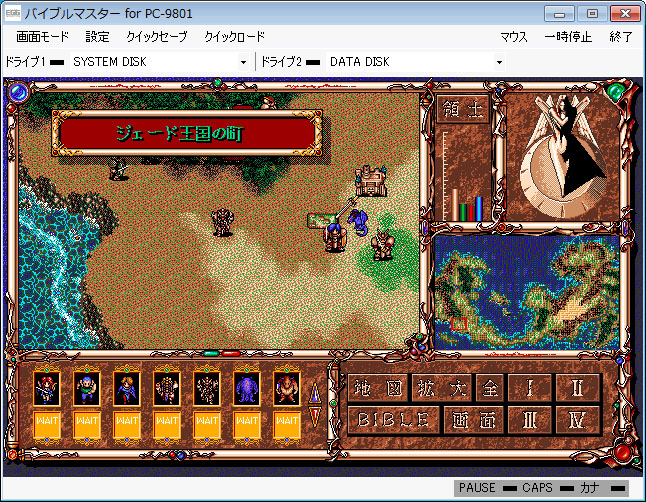Click the Roman numeral I button

click(x=529, y=388)
